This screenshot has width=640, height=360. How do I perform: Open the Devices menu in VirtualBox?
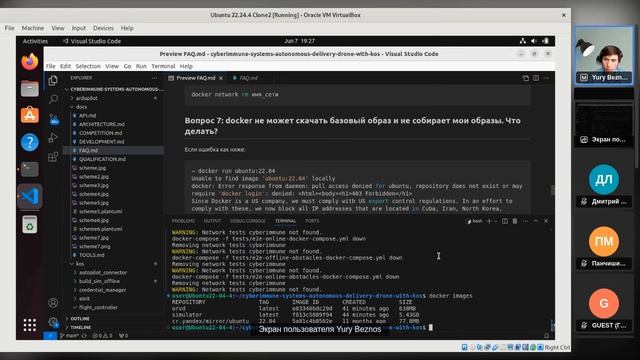(103, 28)
